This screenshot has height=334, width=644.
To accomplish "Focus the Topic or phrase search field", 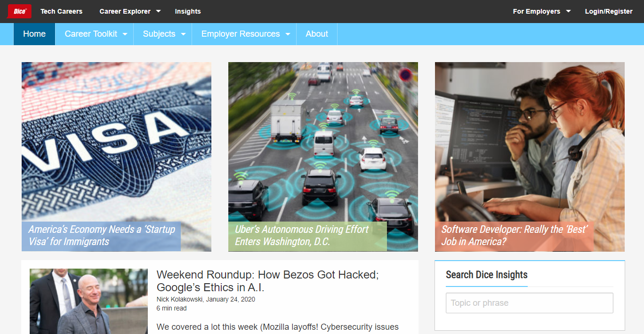I will (530, 303).
